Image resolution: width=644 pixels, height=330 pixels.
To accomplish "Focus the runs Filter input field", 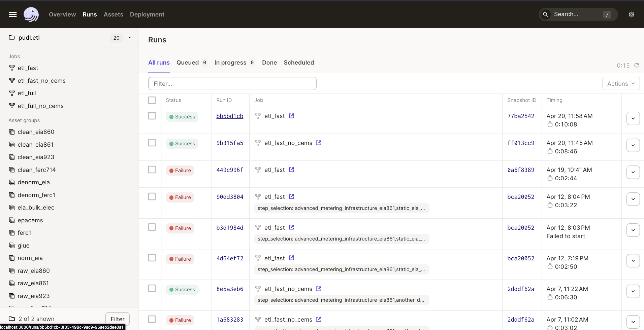I will (232, 83).
